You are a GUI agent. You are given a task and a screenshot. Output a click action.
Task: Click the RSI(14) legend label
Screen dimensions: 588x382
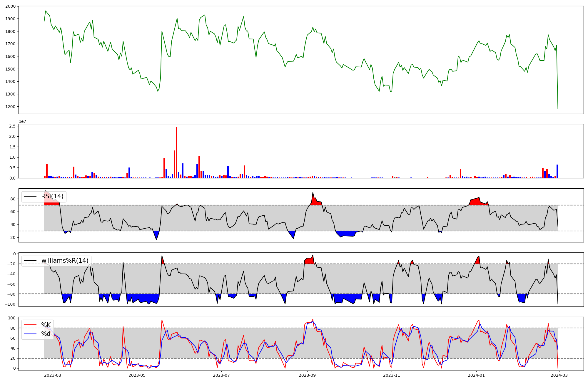point(52,196)
